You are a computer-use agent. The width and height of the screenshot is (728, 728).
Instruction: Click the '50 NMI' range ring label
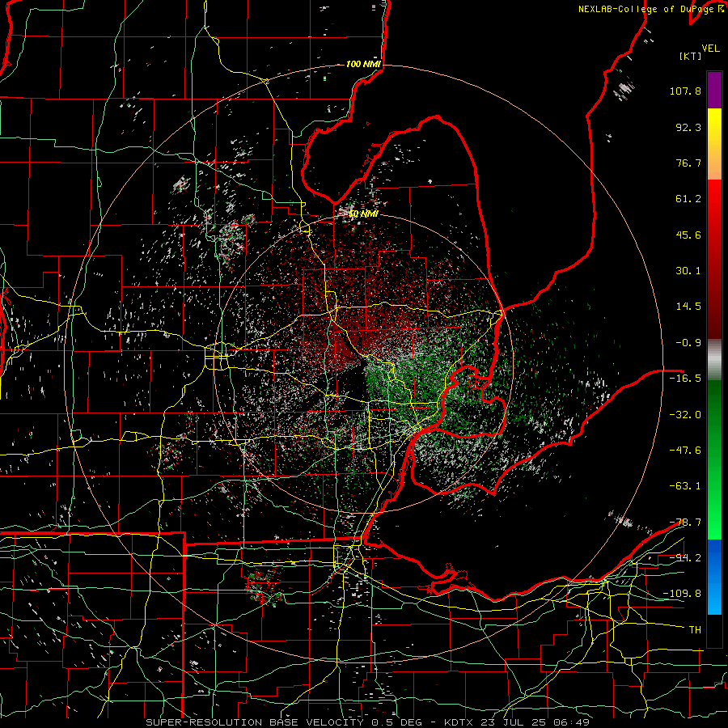pos(363,214)
